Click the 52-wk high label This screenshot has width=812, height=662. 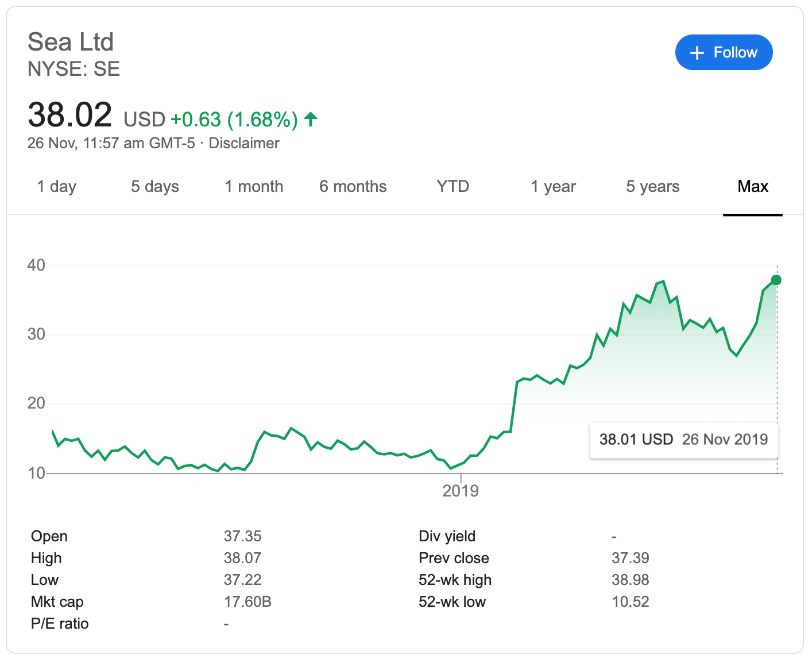click(455, 580)
